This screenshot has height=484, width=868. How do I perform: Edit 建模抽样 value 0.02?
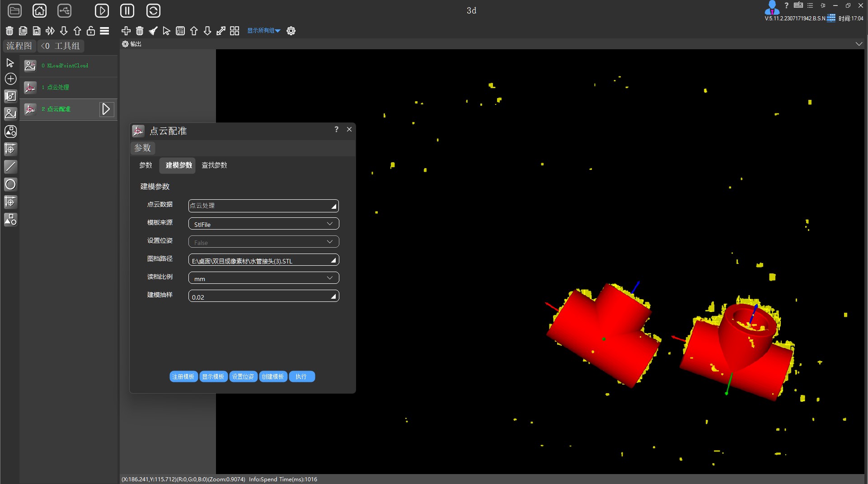pos(263,296)
